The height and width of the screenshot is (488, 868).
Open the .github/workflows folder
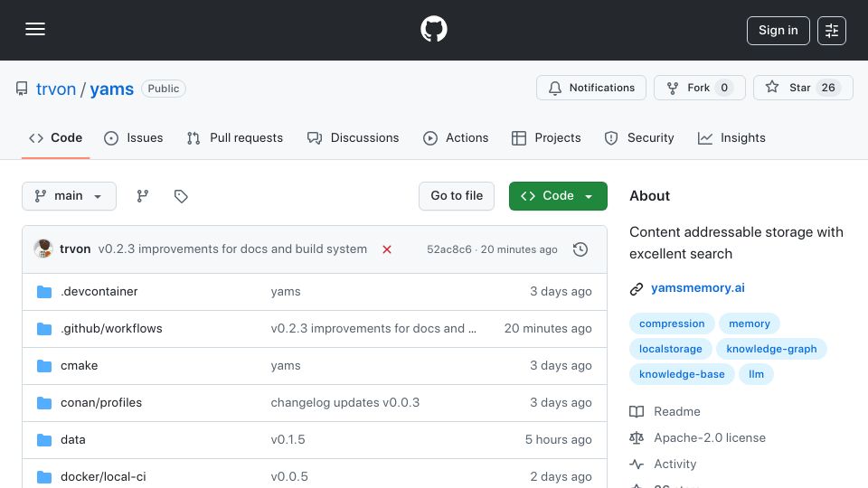click(x=111, y=329)
